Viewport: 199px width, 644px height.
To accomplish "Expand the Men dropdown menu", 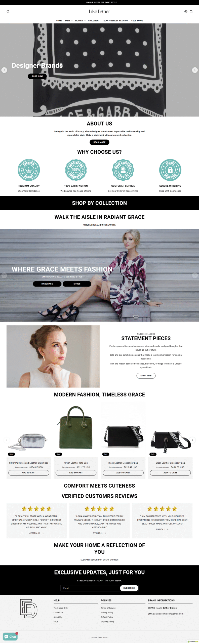I will [69, 21].
